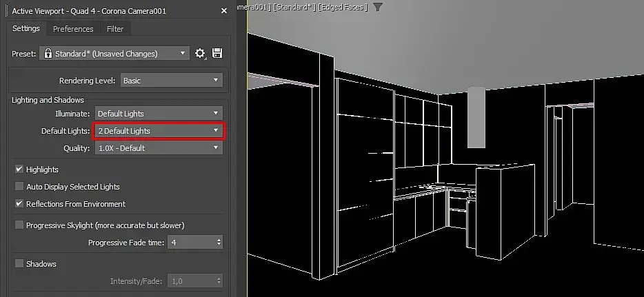644x297 pixels.
Task: Save the preset with the floppy disk icon
Action: [217, 53]
